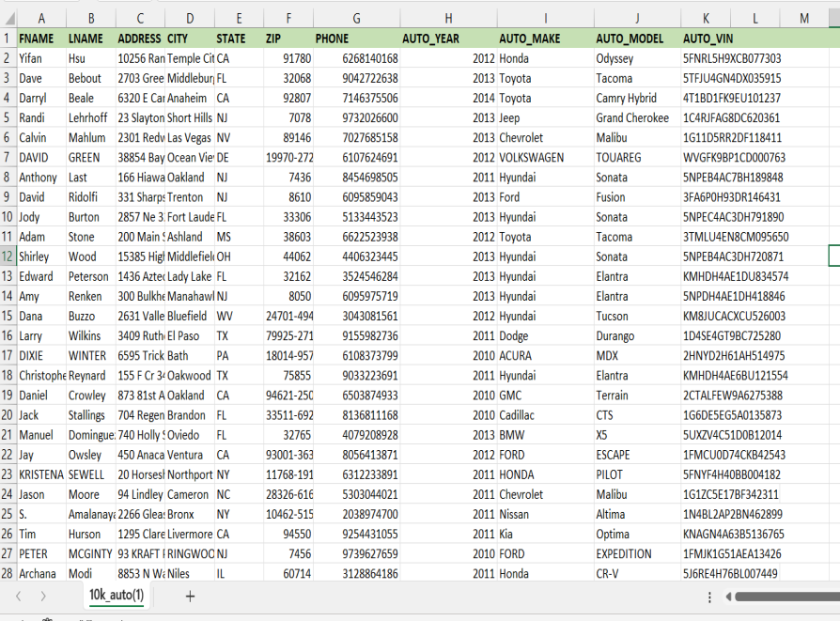Viewport: 840px width, 621px height.
Task: Select the Optima model cell
Action: coord(637,535)
